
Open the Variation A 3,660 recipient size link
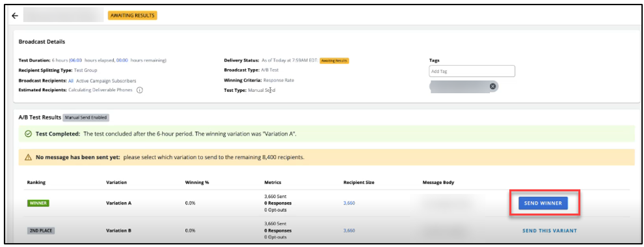coord(349,203)
